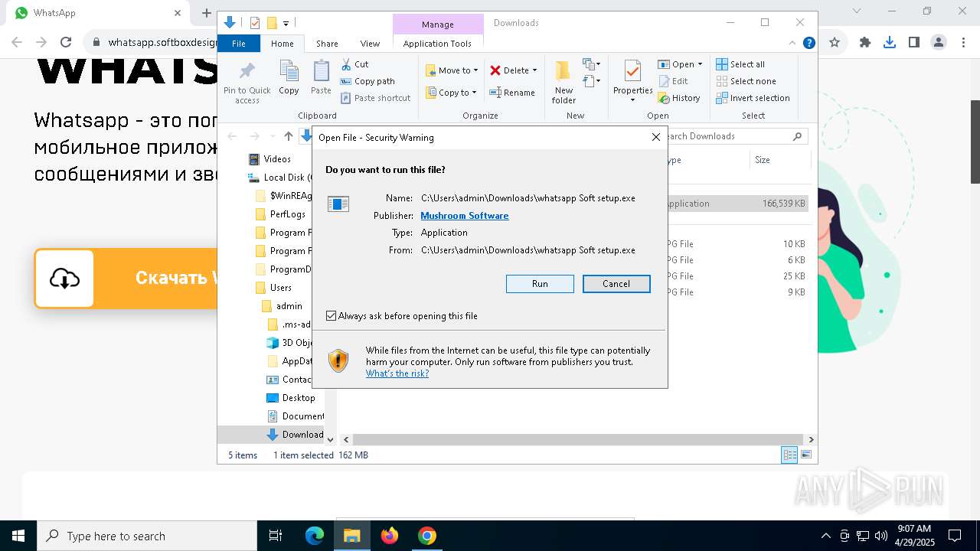Image resolution: width=980 pixels, height=551 pixels.
Task: Open the Chrome profile icon
Action: 939,43
